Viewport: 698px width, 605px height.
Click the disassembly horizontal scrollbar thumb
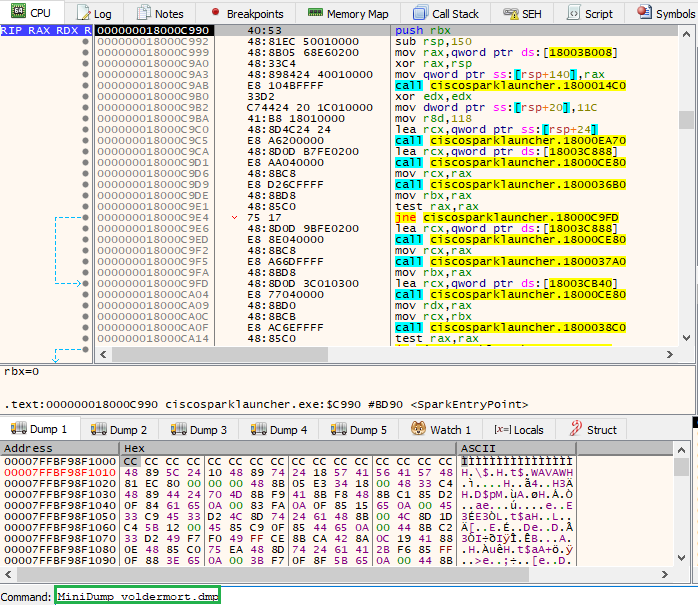pyautogui.click(x=220, y=354)
